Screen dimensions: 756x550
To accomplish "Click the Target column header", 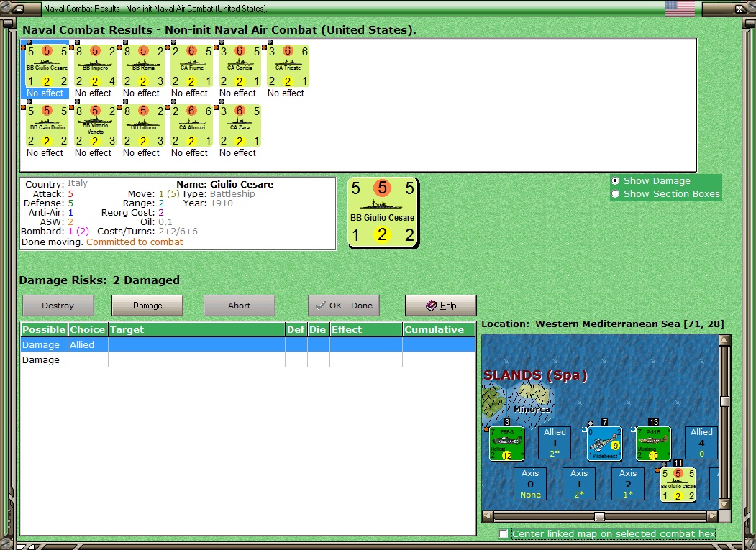I will (x=196, y=330).
